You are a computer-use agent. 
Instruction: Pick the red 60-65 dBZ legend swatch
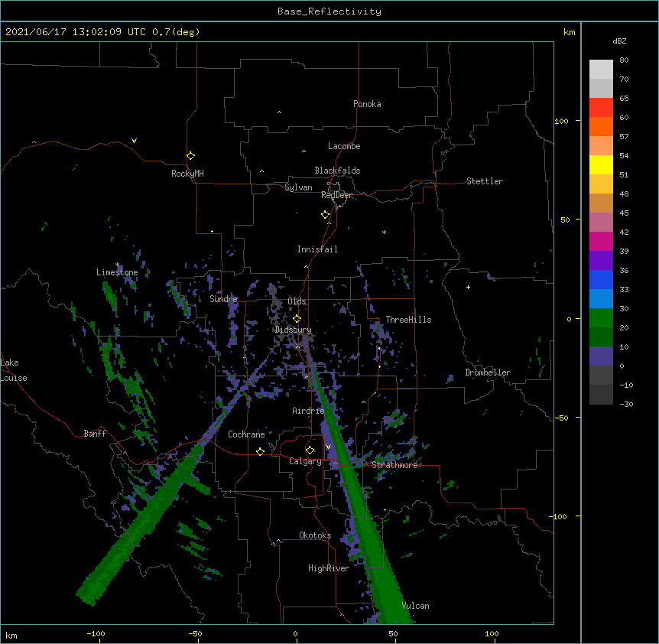(601, 107)
